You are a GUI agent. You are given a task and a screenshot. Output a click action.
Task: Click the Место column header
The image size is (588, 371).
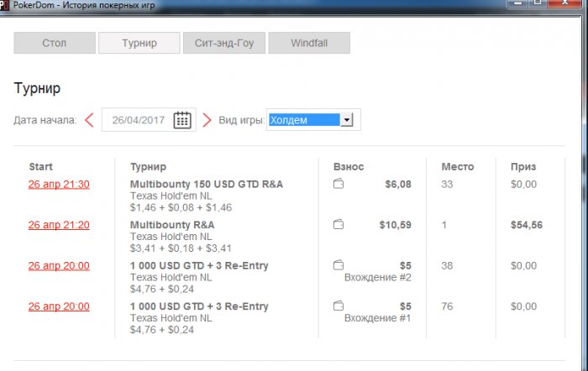click(458, 167)
